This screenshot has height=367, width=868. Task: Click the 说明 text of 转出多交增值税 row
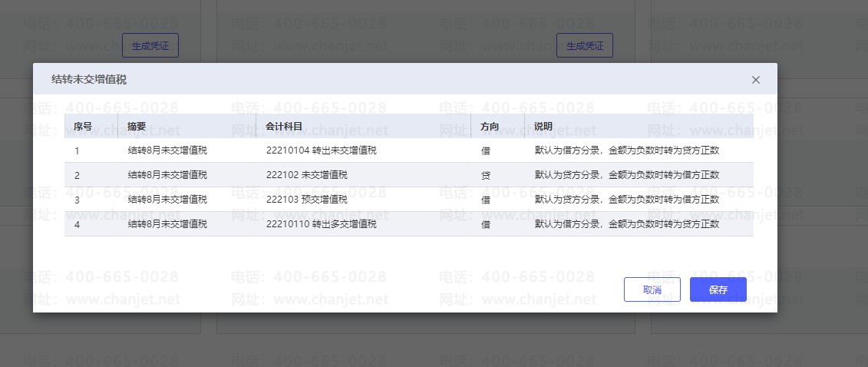(627, 224)
